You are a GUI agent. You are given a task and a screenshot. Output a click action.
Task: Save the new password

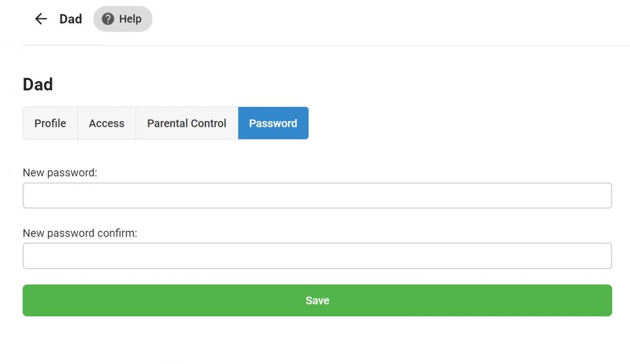(x=317, y=300)
